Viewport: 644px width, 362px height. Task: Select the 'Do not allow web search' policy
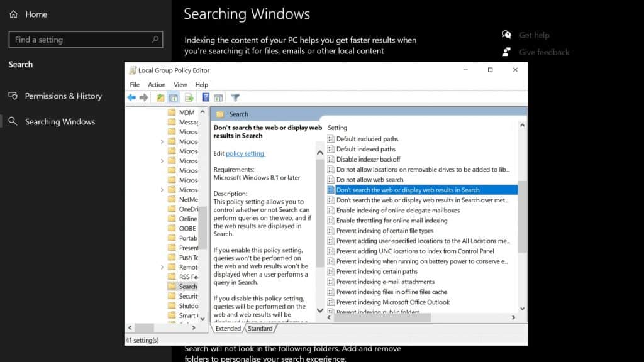pyautogui.click(x=369, y=180)
